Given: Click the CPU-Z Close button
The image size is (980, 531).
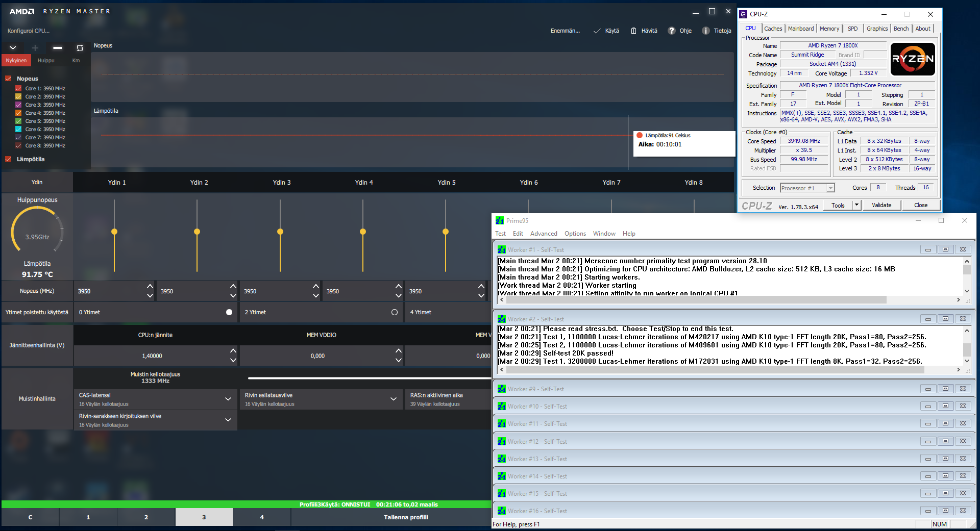Looking at the screenshot, I should [921, 205].
